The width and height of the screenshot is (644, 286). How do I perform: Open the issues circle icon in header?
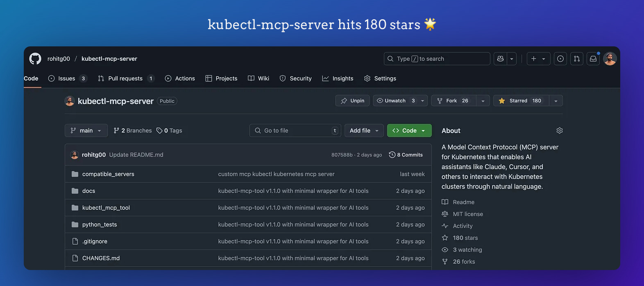coord(560,59)
